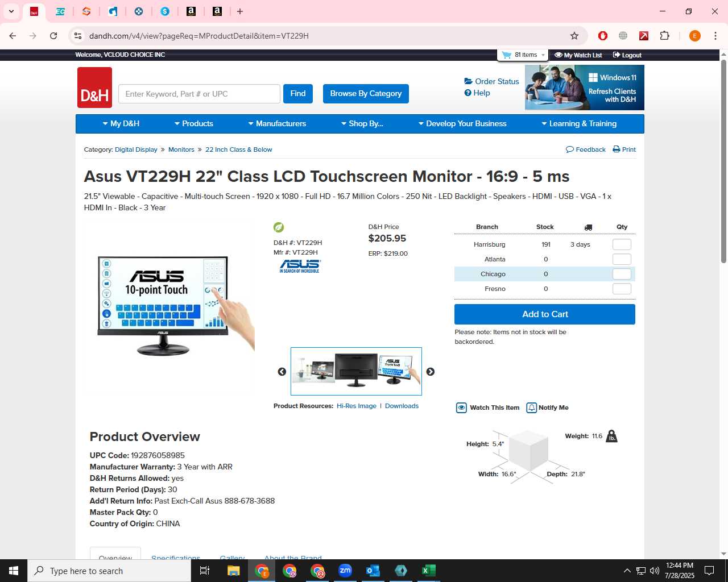Click the Watch This Item eye icon

click(461, 408)
